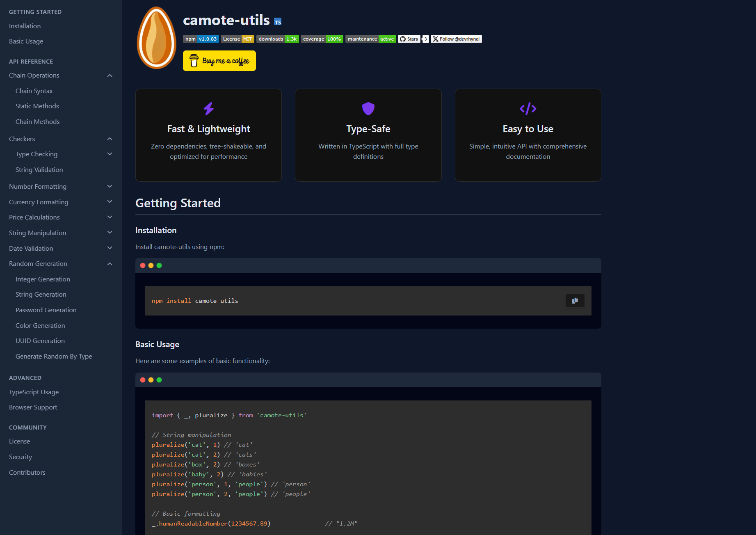Click the Easy to Use card heading

pos(528,129)
